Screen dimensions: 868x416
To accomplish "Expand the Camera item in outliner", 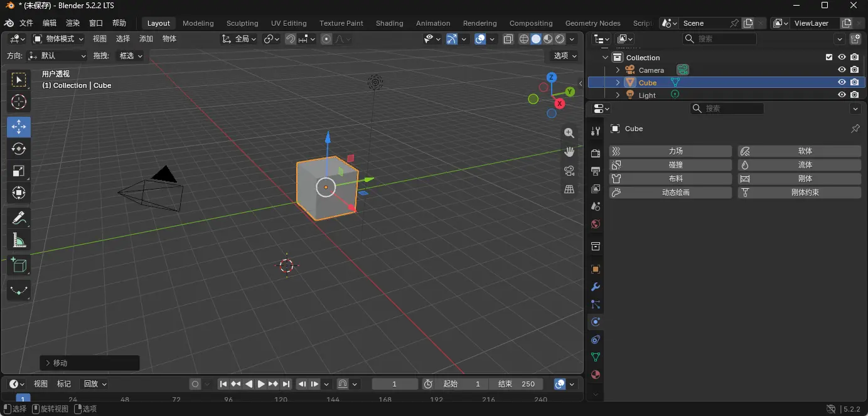I will coord(618,70).
